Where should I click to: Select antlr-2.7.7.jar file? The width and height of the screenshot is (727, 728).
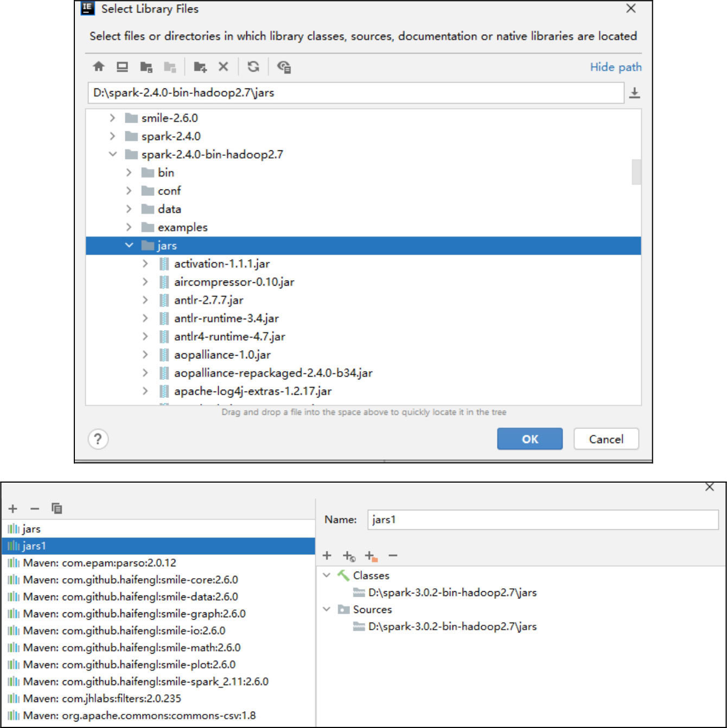tap(208, 300)
